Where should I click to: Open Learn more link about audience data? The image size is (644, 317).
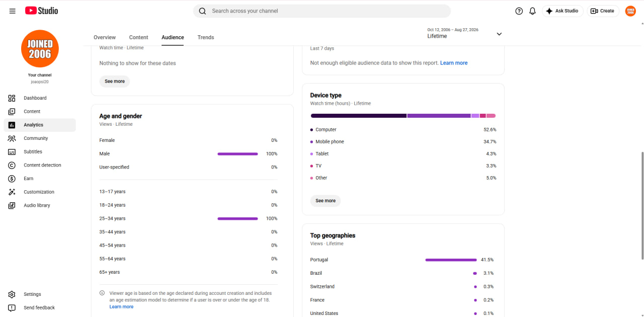[x=454, y=63]
